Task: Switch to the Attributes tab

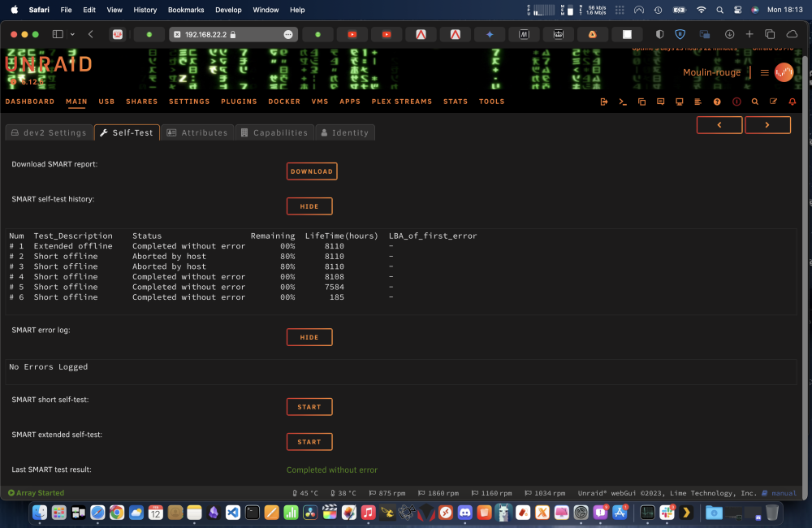Action: [197, 132]
